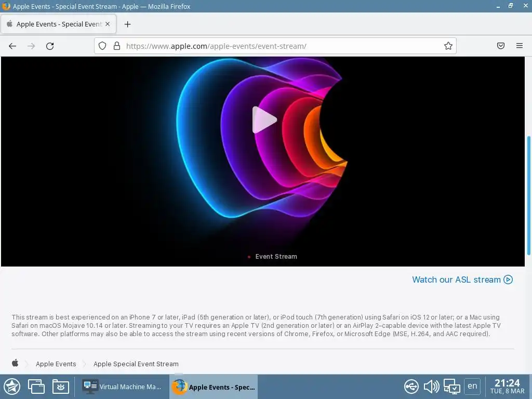
Task: Open tracking protection shield icon
Action: (102, 46)
